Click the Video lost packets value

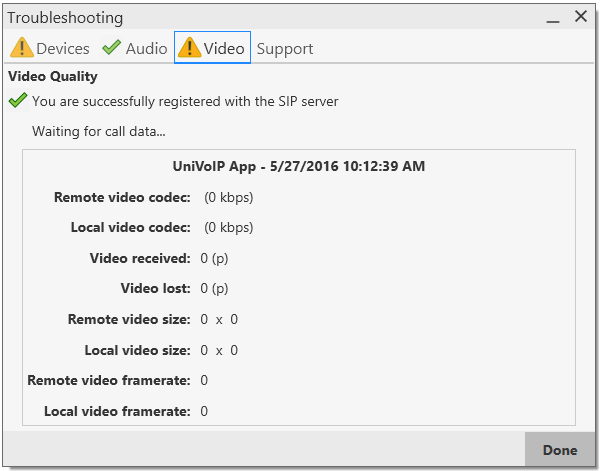click(214, 288)
